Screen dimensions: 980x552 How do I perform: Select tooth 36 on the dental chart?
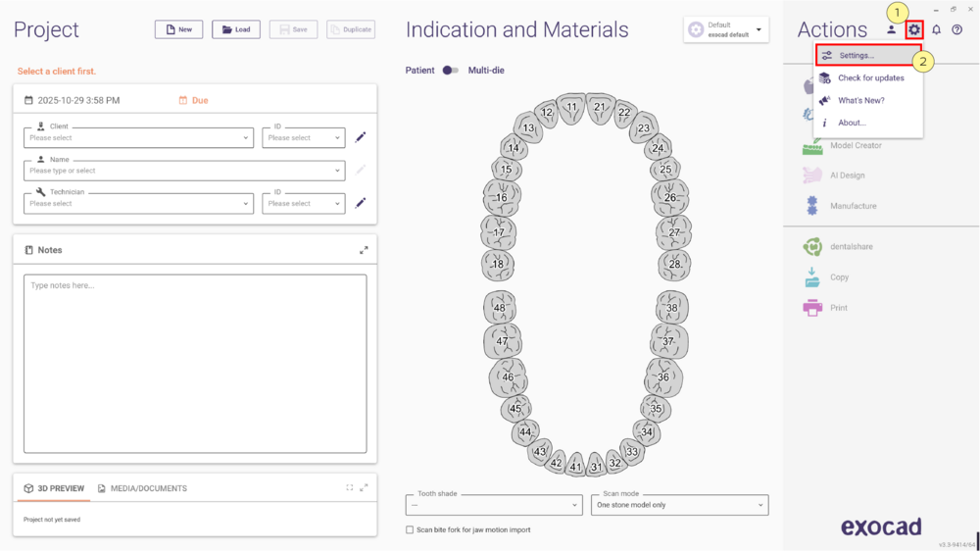[663, 376]
